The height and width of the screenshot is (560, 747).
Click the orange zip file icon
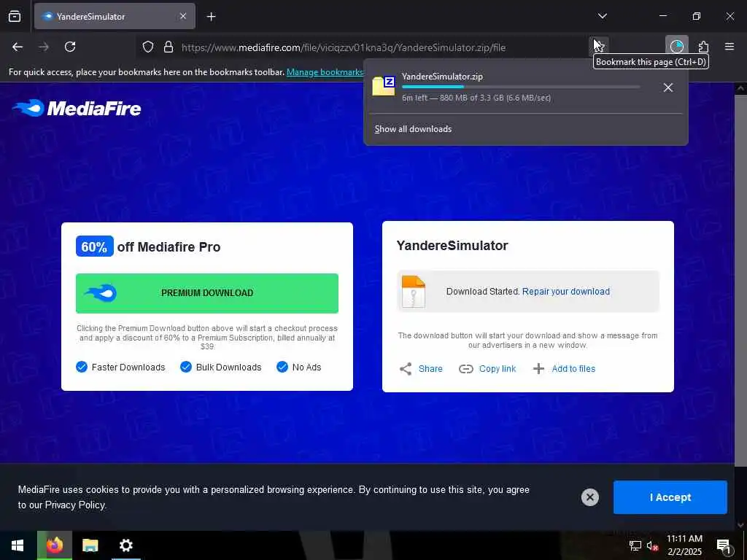pos(413,292)
